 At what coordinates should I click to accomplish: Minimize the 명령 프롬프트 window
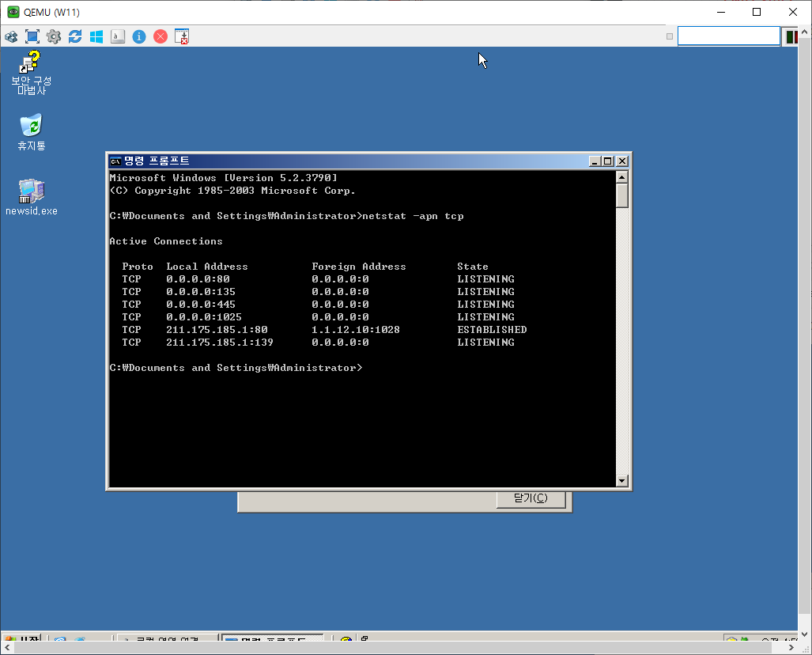595,161
